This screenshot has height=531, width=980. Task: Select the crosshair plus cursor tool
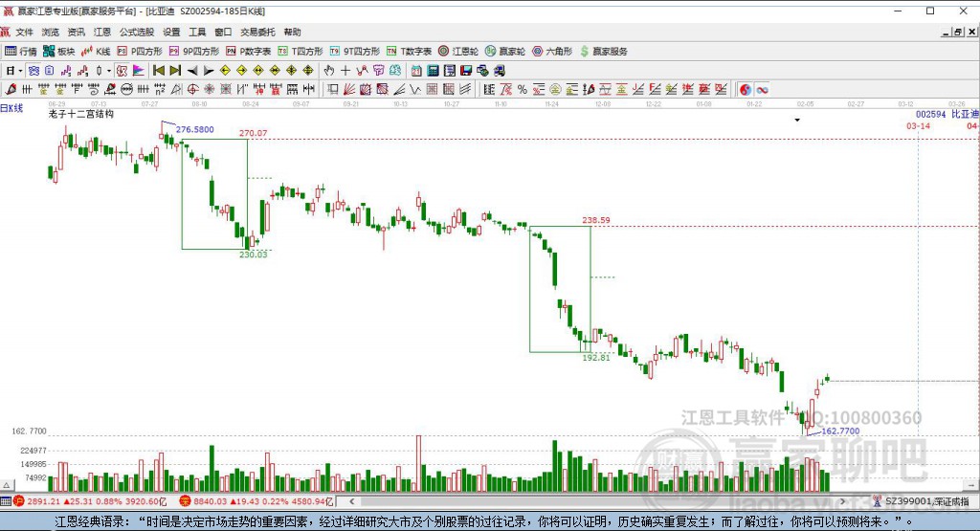coord(345,71)
